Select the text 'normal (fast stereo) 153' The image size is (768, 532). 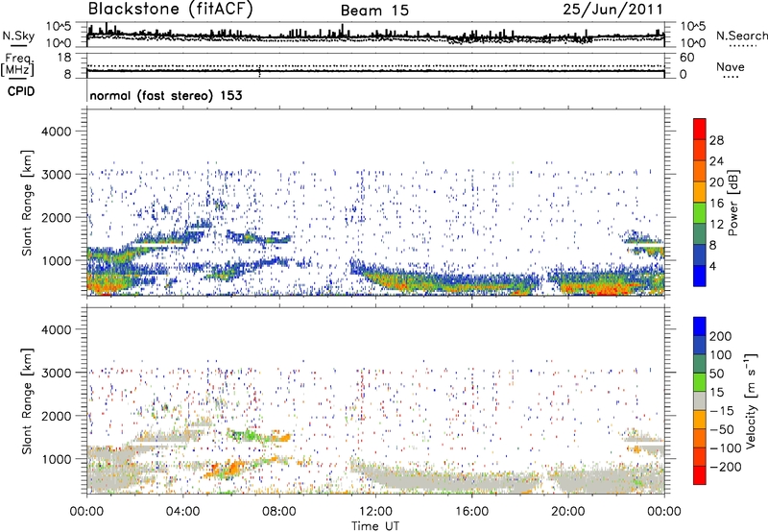coord(166,95)
